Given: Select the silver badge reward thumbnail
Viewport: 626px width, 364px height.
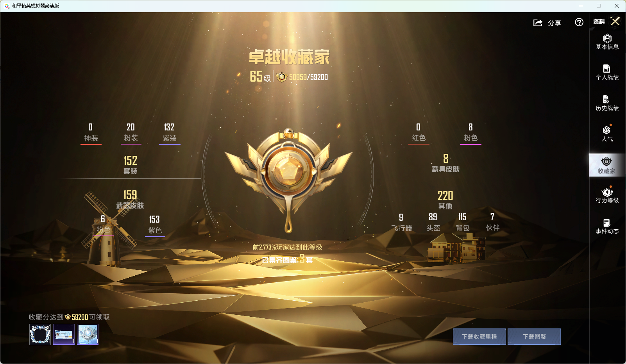Looking at the screenshot, I should tap(88, 334).
